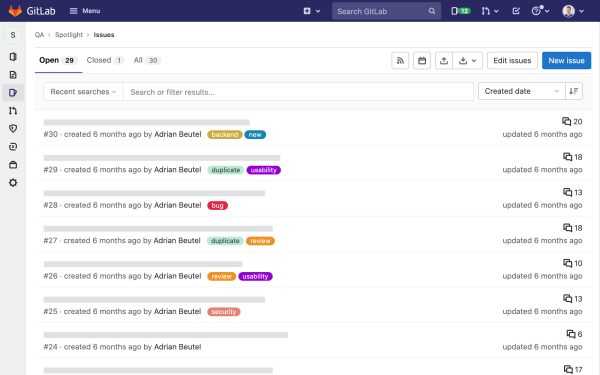Select the Issues icon in sidebar

coord(13,93)
